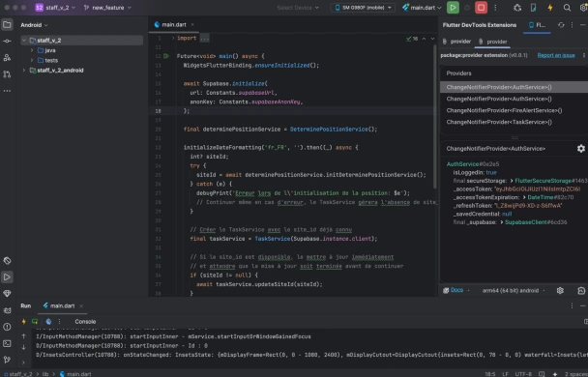
Task: Open the staff_v_2 project dropdown
Action: pos(55,8)
